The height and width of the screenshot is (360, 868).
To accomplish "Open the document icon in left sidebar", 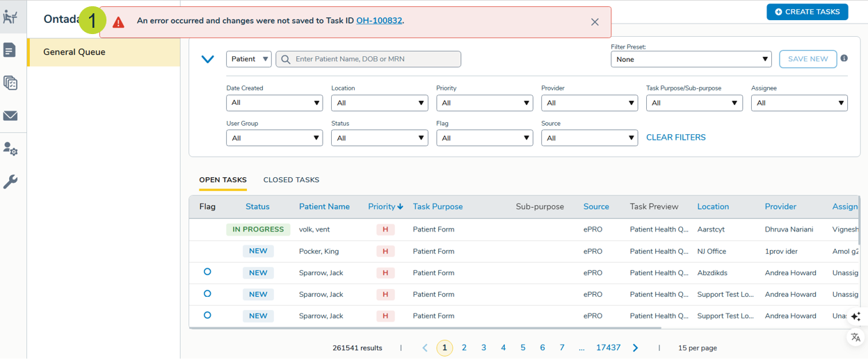I will pyautogui.click(x=10, y=50).
